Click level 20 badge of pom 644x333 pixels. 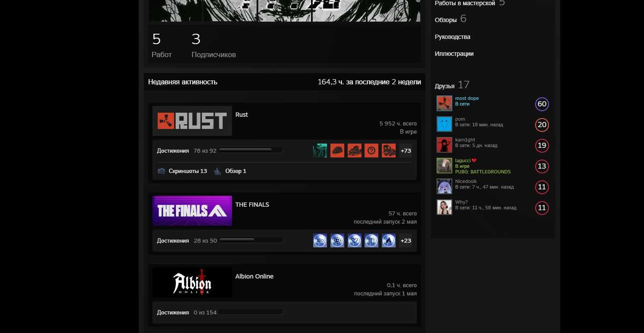pos(542,125)
